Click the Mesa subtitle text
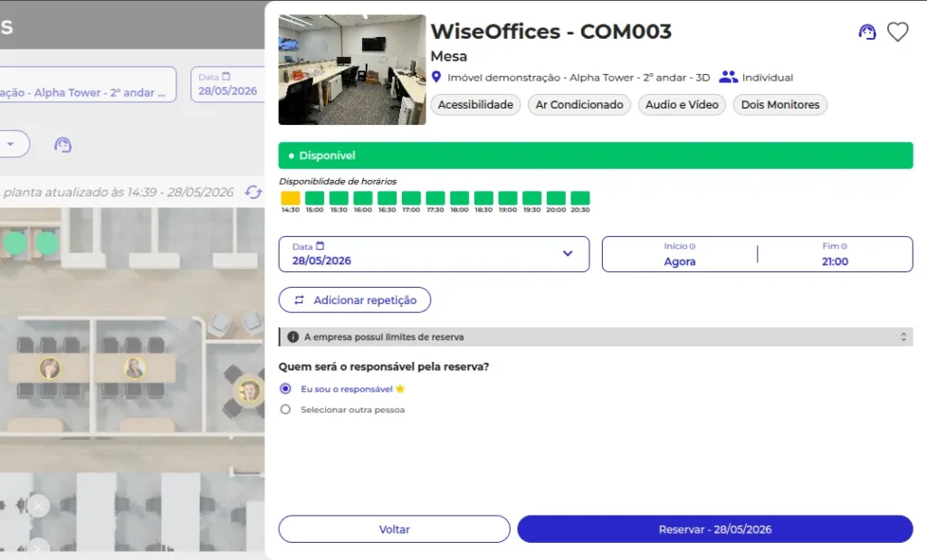Screen dimensions: 927x560 (449, 56)
